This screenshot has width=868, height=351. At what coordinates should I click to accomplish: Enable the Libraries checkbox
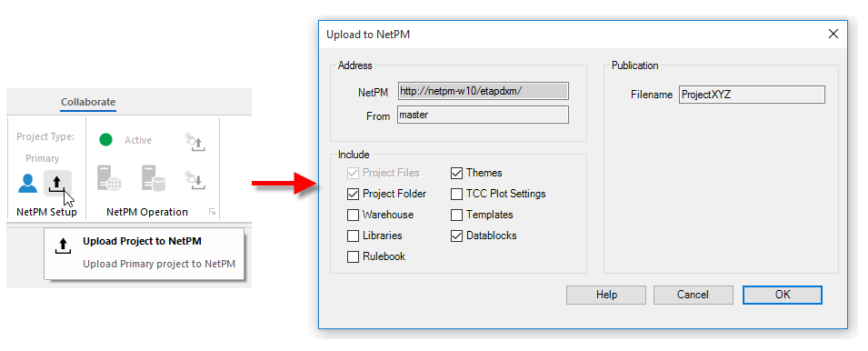[x=353, y=236]
